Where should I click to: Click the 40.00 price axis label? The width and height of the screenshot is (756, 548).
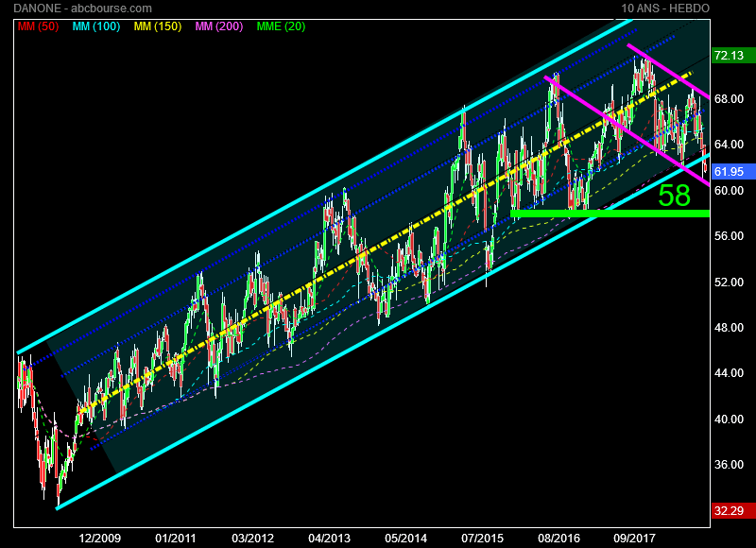pyautogui.click(x=729, y=420)
